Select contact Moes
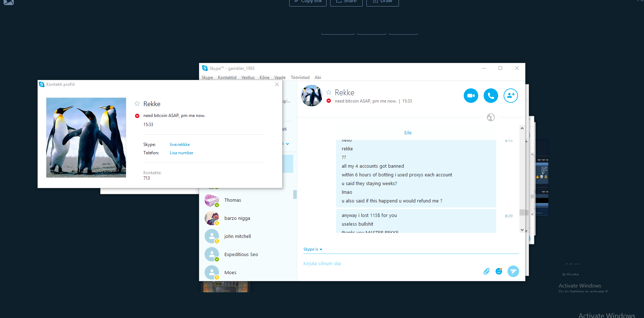Image resolution: width=644 pixels, height=318 pixels. tap(248, 272)
